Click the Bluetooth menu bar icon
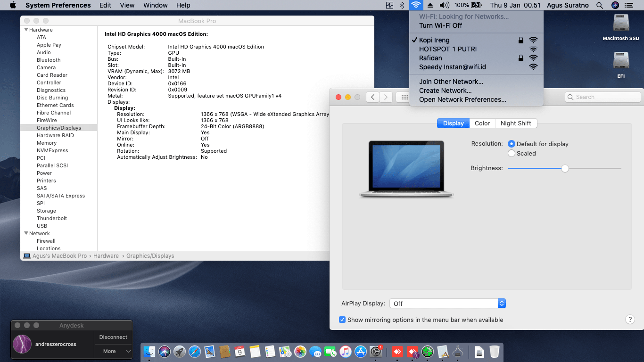Viewport: 644px width, 362px height. tap(402, 5)
